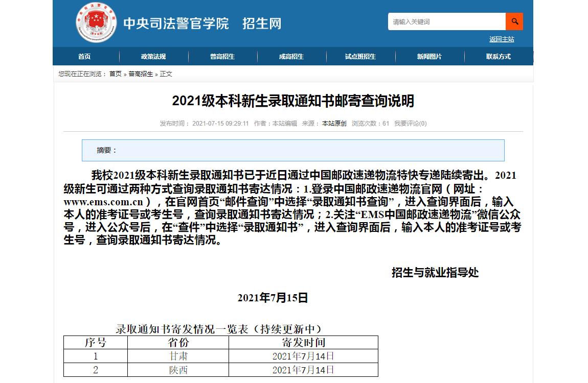The image size is (588, 383).
Task: Click 首页 in the breadcrumb
Action: coord(116,74)
